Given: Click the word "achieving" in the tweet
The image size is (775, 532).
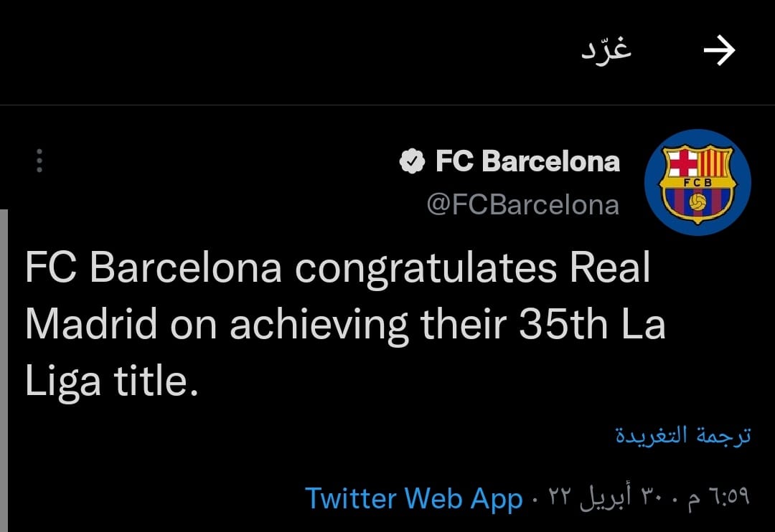Looking at the screenshot, I should pyautogui.click(x=319, y=325).
